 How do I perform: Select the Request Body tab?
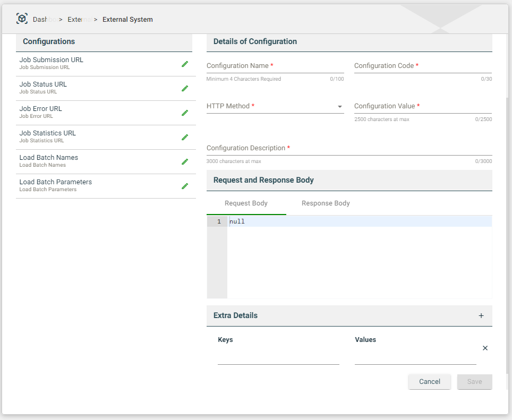246,203
